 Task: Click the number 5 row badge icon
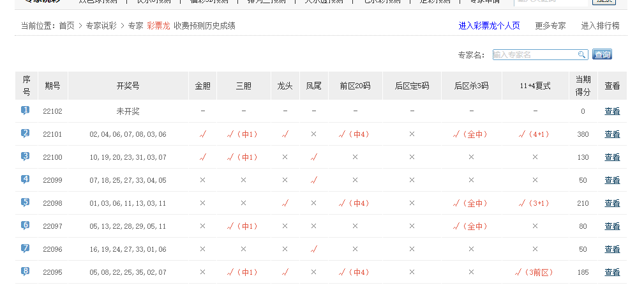26,203
